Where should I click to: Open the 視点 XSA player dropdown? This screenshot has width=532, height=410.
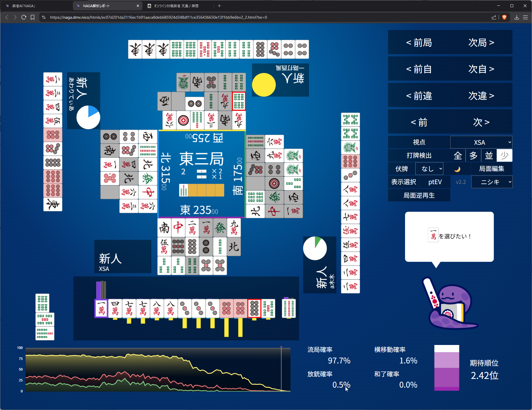[x=481, y=142]
